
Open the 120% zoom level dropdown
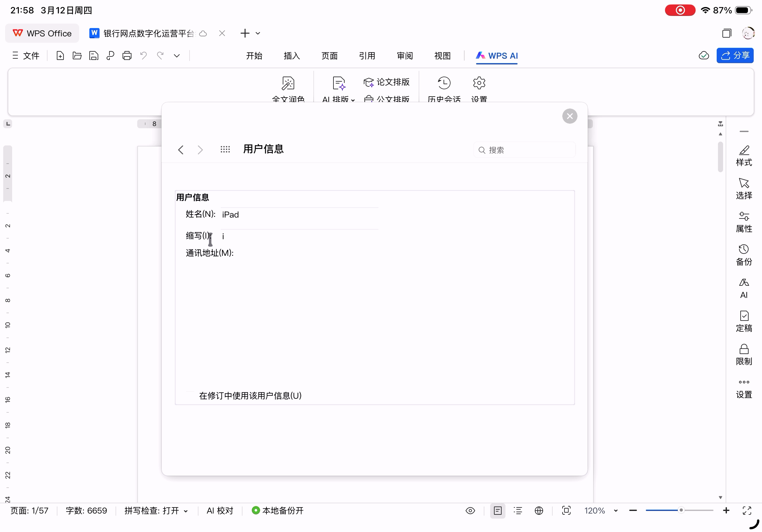pyautogui.click(x=616, y=510)
